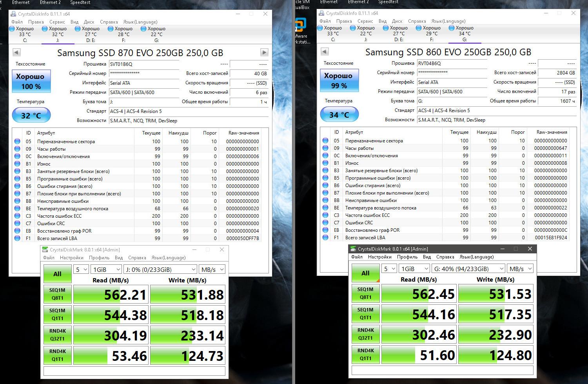Select drive G: status orb in left CrystalDiskInfo
Screen dimensions: 588x384
pos(143,29)
